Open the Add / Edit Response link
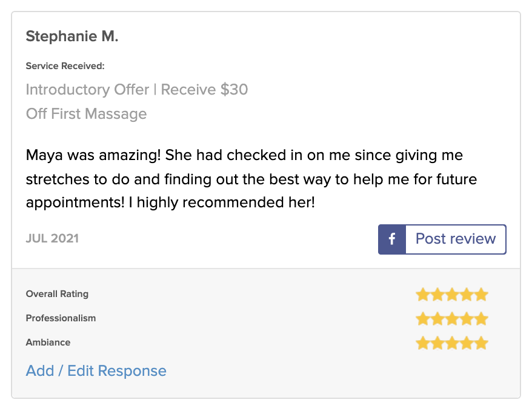532x411 pixels. 96,371
